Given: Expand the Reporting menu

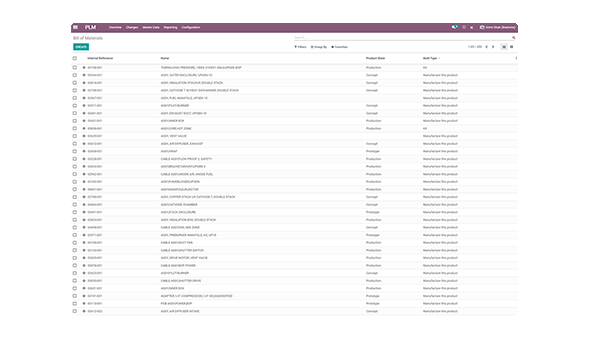Looking at the screenshot, I should tap(170, 27).
